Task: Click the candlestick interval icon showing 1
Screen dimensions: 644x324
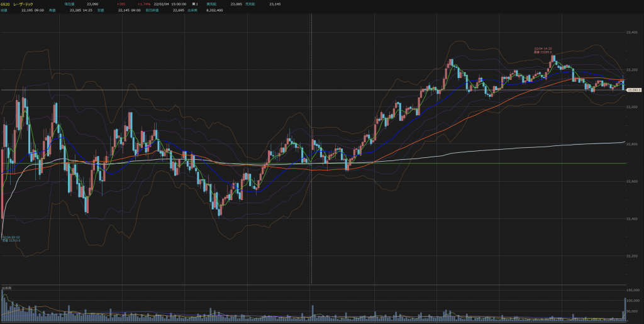Action: click(x=195, y=4)
